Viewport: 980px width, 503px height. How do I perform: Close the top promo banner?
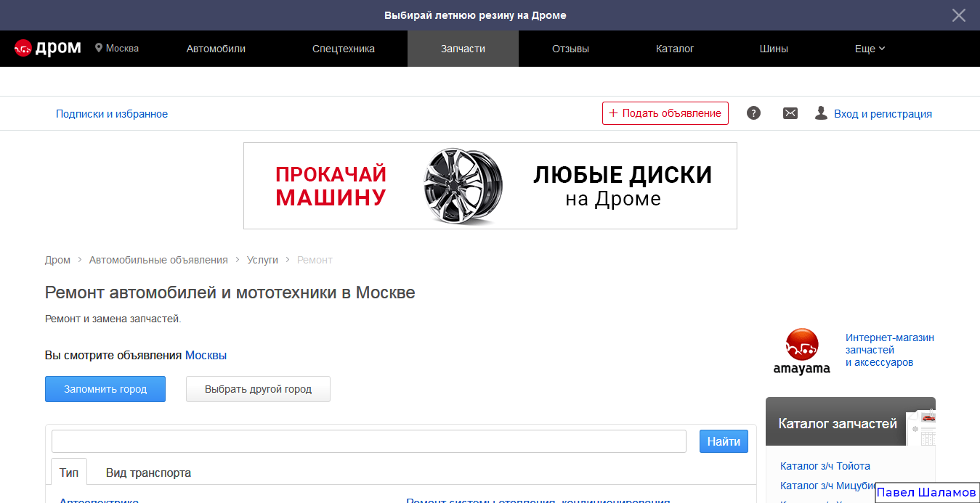click(x=959, y=15)
